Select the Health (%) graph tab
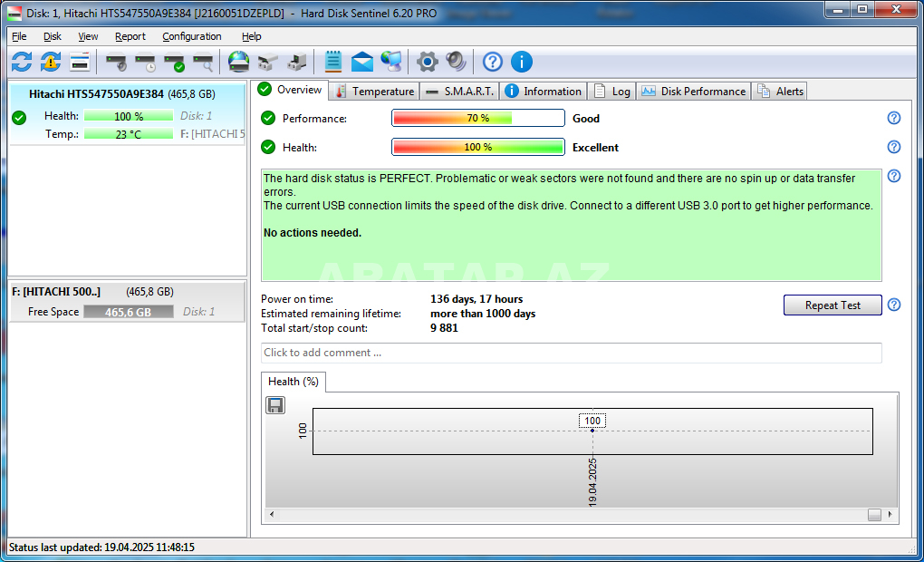Viewport: 924px width, 562px height. pyautogui.click(x=293, y=382)
